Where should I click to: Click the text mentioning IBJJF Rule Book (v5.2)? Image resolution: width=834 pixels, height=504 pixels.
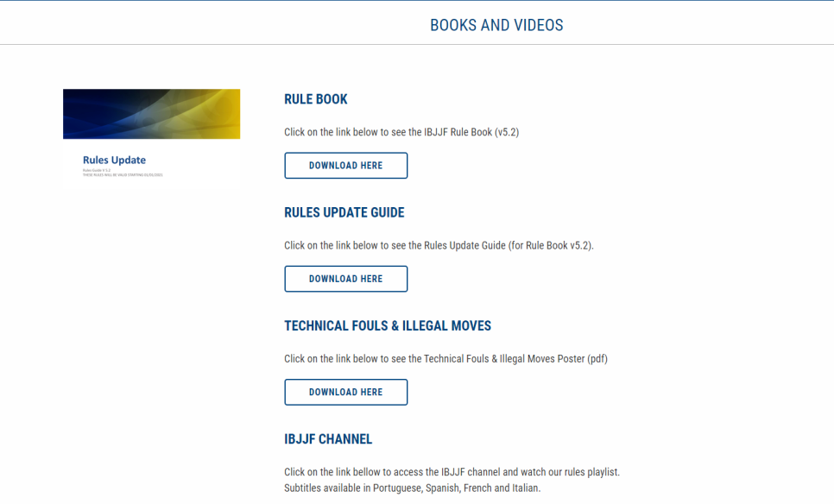pyautogui.click(x=401, y=132)
